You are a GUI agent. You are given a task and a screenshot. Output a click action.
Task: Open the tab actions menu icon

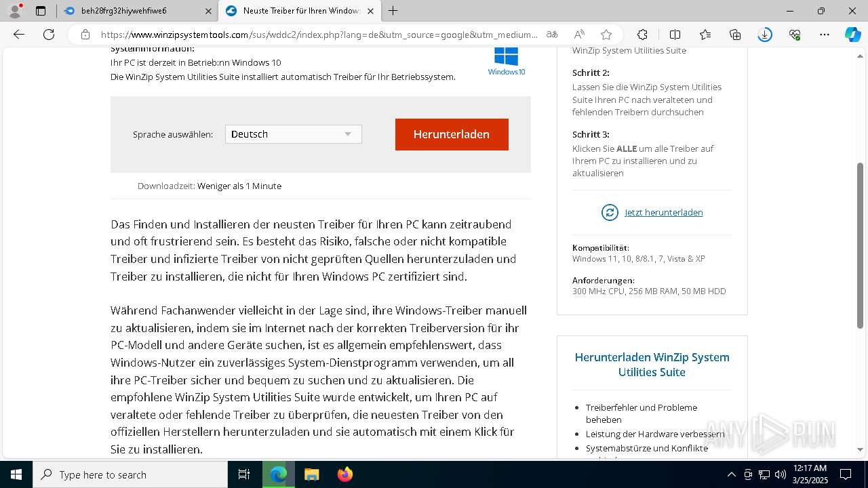pyautogui.click(x=41, y=11)
